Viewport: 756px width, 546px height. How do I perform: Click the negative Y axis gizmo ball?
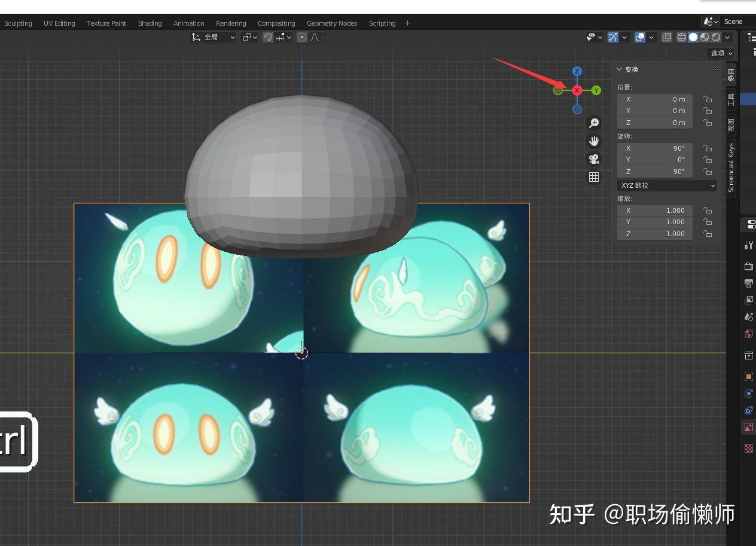[558, 90]
